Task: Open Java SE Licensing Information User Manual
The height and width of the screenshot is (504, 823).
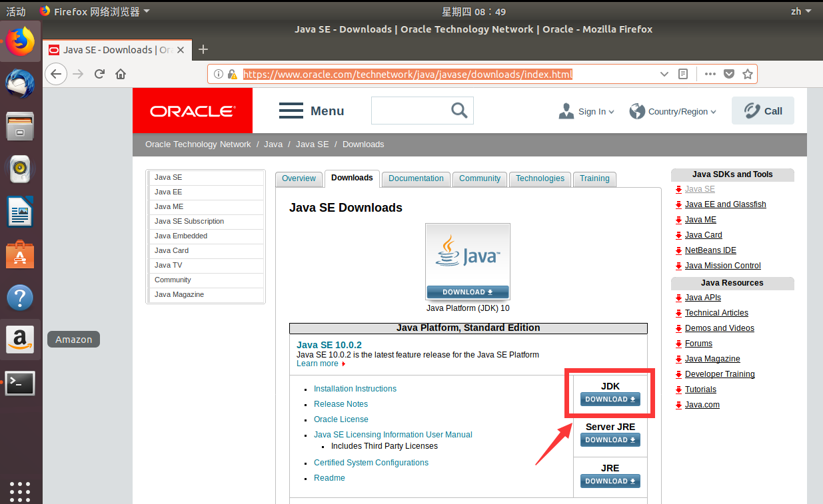Action: 393,435
